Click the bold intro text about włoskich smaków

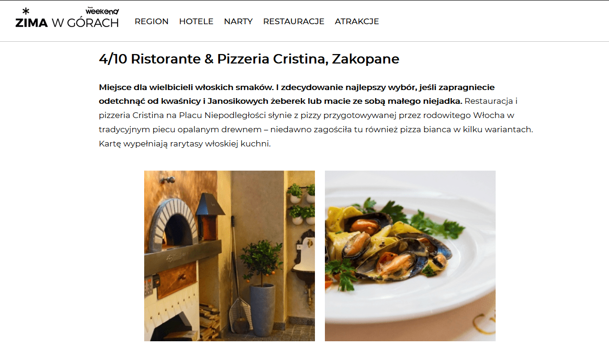pyautogui.click(x=280, y=94)
